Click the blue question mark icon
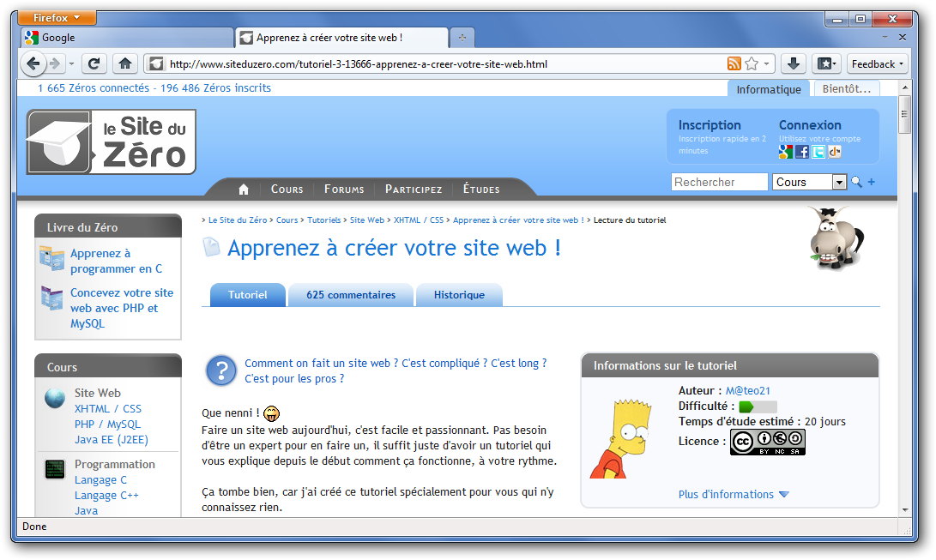Image resolution: width=936 pixels, height=560 pixels. [x=221, y=370]
